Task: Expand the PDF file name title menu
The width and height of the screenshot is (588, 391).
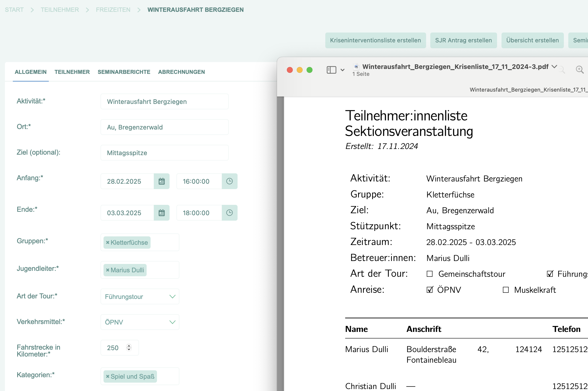Action: [x=554, y=66]
